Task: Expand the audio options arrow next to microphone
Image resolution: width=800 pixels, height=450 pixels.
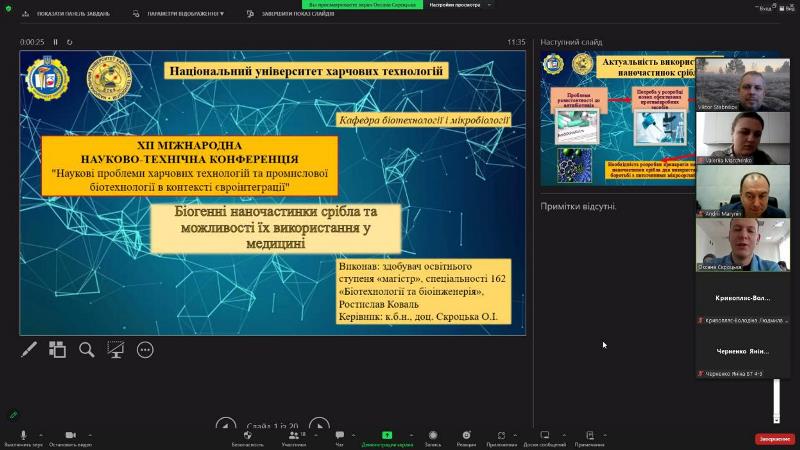Action: click(43, 433)
